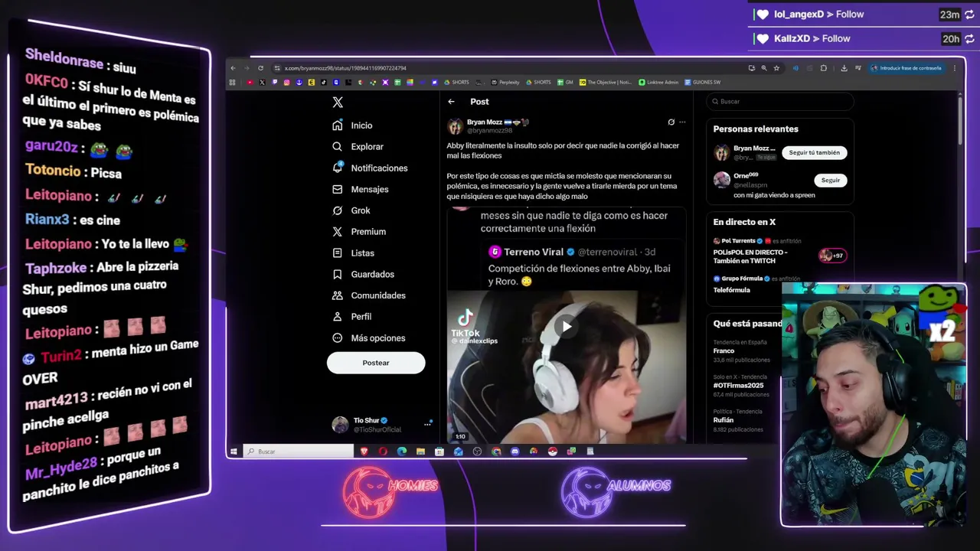Click Seguir button for Orne
The width and height of the screenshot is (980, 551).
pos(830,180)
